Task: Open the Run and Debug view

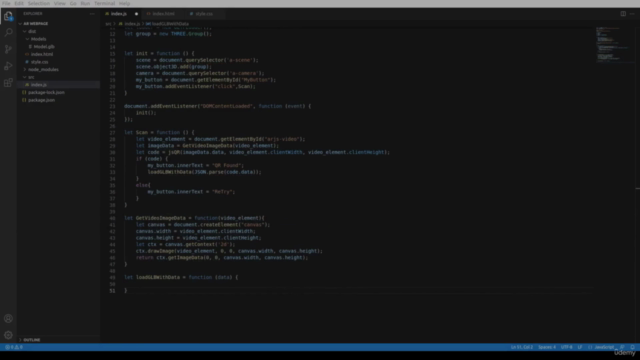Action: coord(8,66)
